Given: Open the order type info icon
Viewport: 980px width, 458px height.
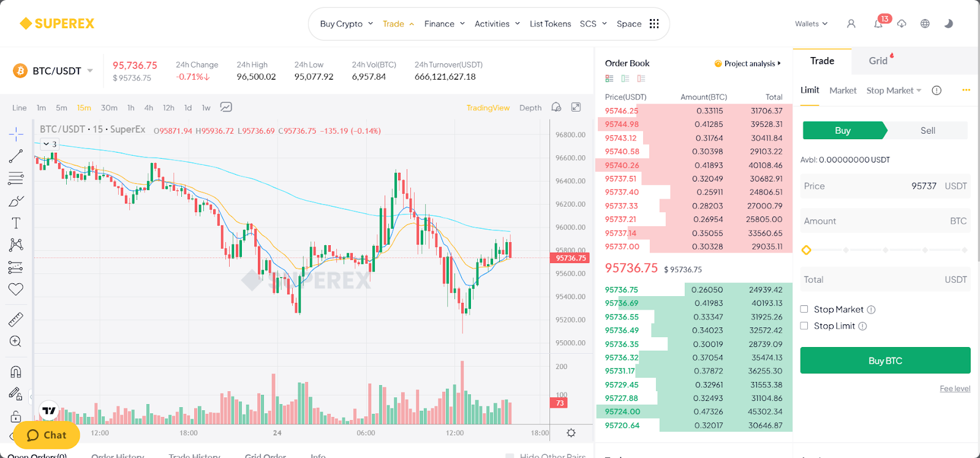Looking at the screenshot, I should [x=937, y=91].
